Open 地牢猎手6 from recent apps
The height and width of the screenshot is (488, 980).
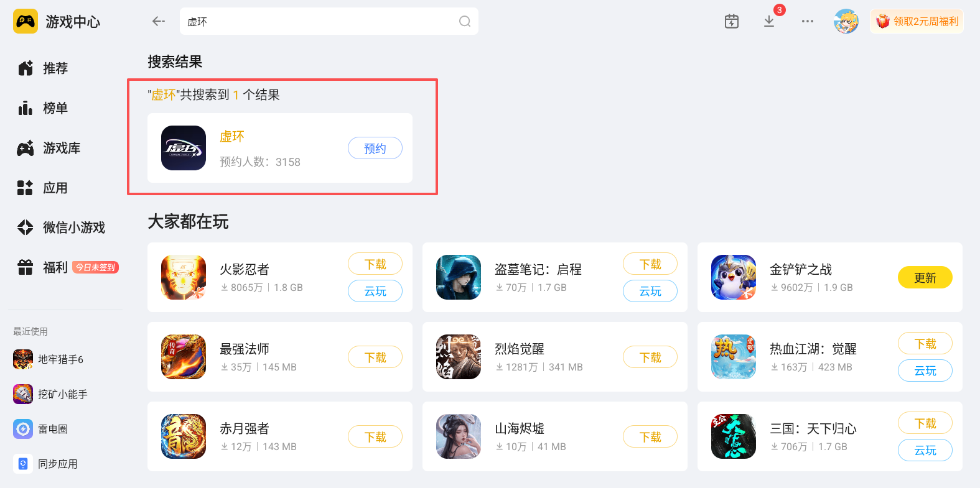49,359
